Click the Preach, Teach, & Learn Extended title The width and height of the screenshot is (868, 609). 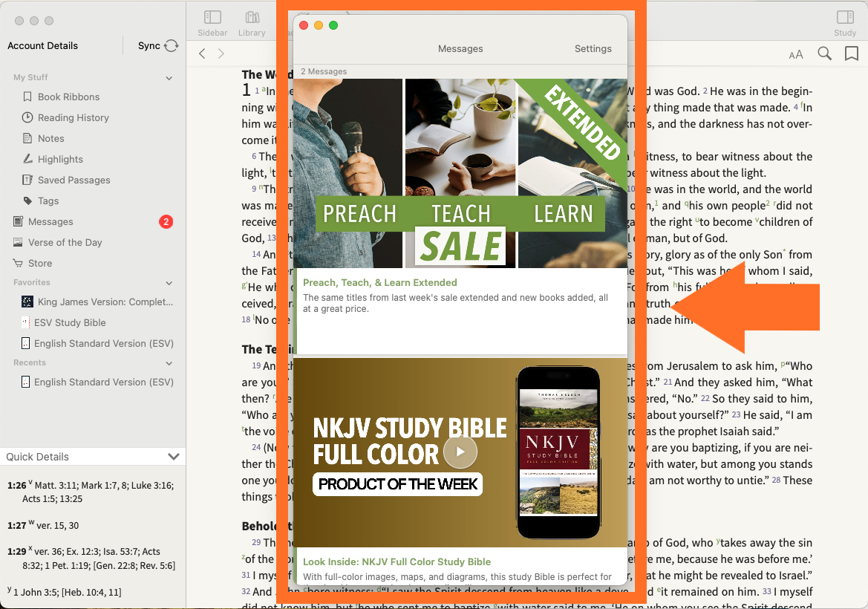pyautogui.click(x=379, y=282)
